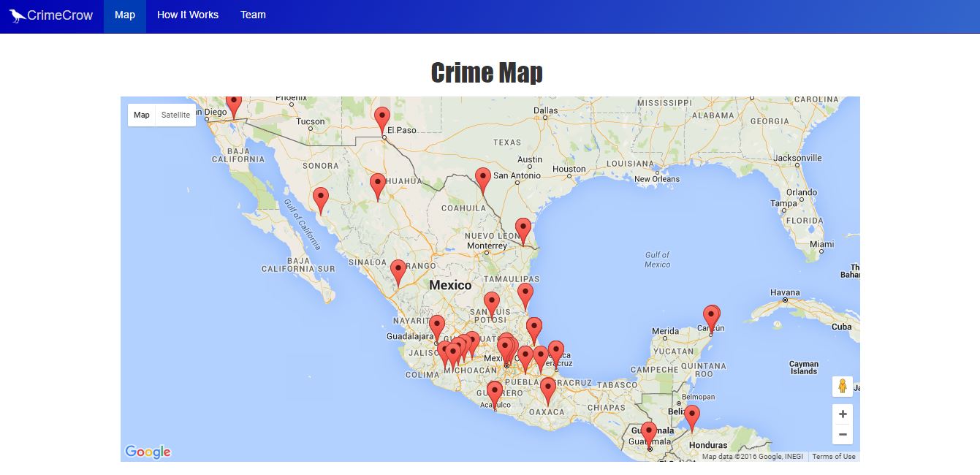The height and width of the screenshot is (475, 980).
Task: Select the marker in Oaxaca
Action: pyautogui.click(x=548, y=392)
